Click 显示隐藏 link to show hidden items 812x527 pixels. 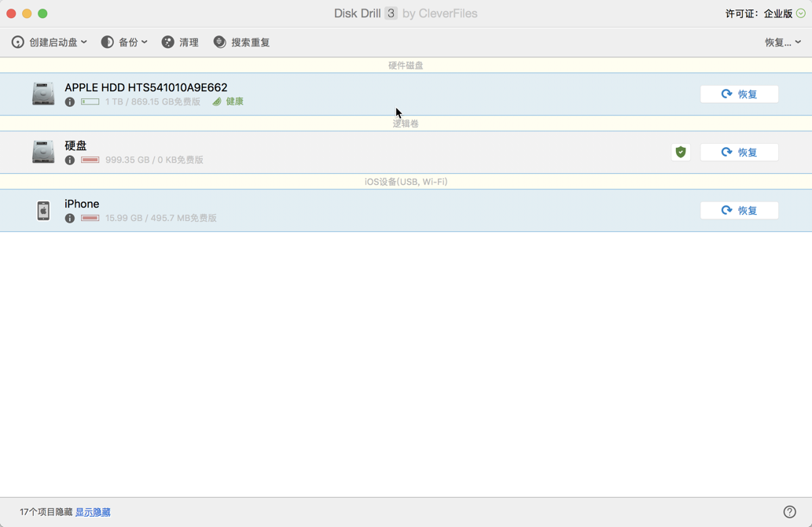[x=94, y=513]
